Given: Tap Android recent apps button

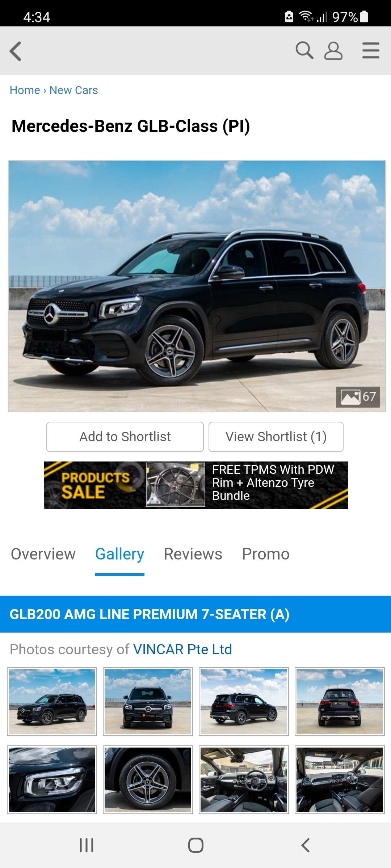Looking at the screenshot, I should [x=87, y=845].
